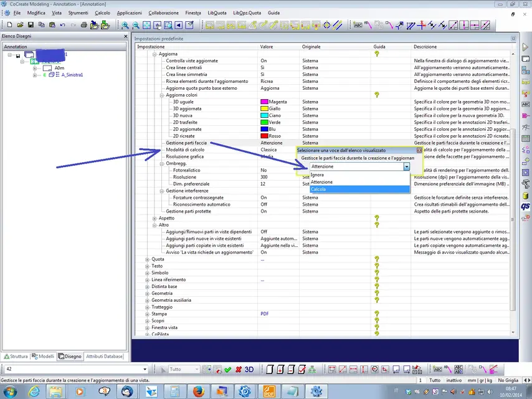Click the Blu swatch for 2D aggiornate
This screenshot has height=399, width=532.
coord(264,130)
